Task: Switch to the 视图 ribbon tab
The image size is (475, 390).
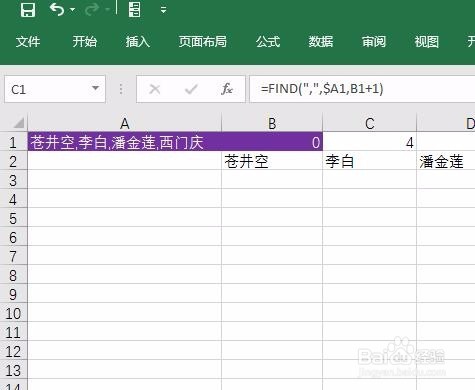Action: pyautogui.click(x=427, y=42)
